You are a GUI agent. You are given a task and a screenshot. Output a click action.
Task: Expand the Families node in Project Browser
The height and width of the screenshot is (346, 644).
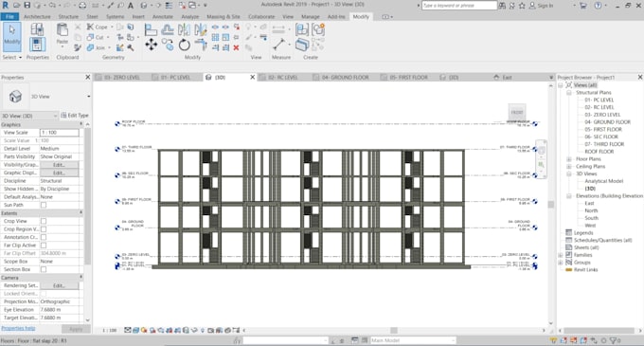561,255
